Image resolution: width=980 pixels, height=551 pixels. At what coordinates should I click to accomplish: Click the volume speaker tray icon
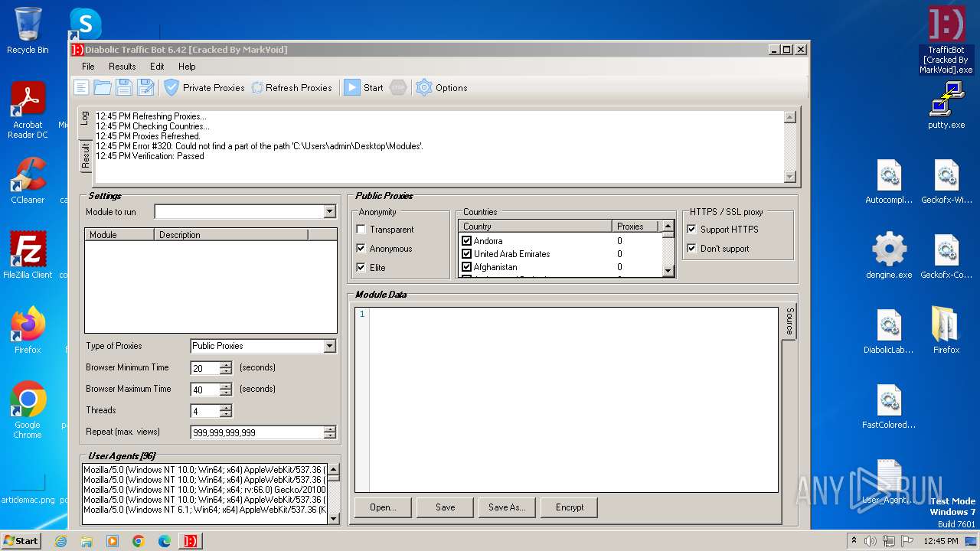point(871,541)
